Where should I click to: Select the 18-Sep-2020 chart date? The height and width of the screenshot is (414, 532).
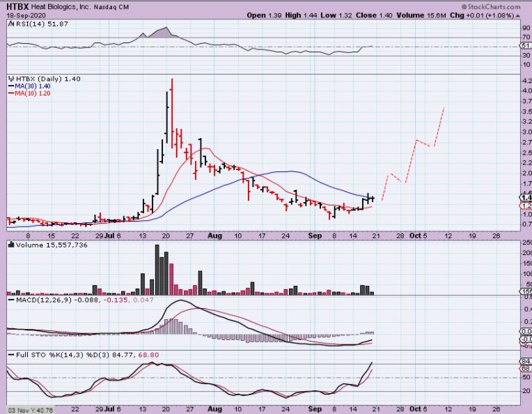click(x=26, y=15)
